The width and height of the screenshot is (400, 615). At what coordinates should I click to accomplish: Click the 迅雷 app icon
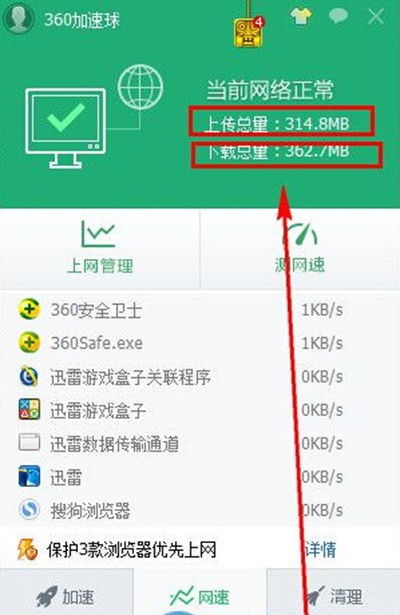(29, 476)
